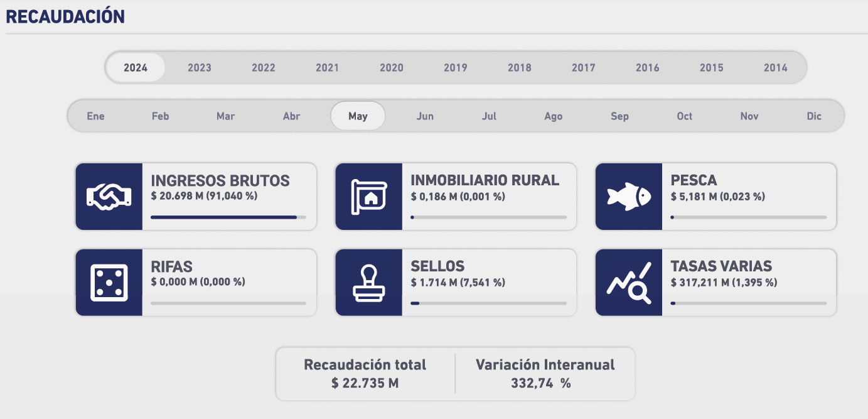Click the handshake icon for Ingresos Brutos
This screenshot has width=868, height=419.
click(x=109, y=197)
